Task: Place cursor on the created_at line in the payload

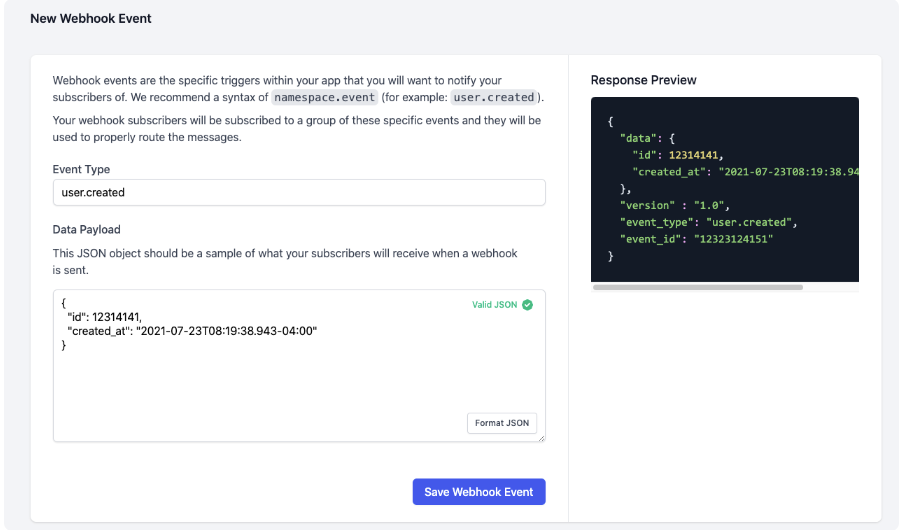Action: 190,330
